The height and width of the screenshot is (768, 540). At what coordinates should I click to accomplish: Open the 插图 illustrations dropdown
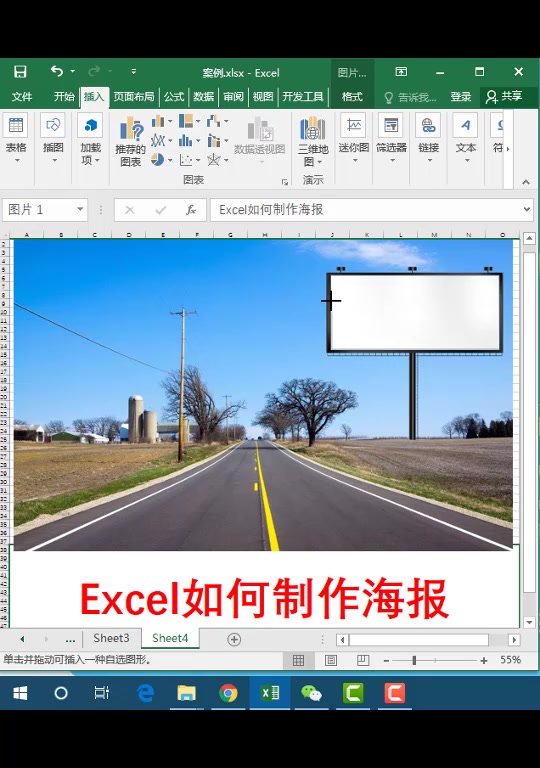(53, 140)
